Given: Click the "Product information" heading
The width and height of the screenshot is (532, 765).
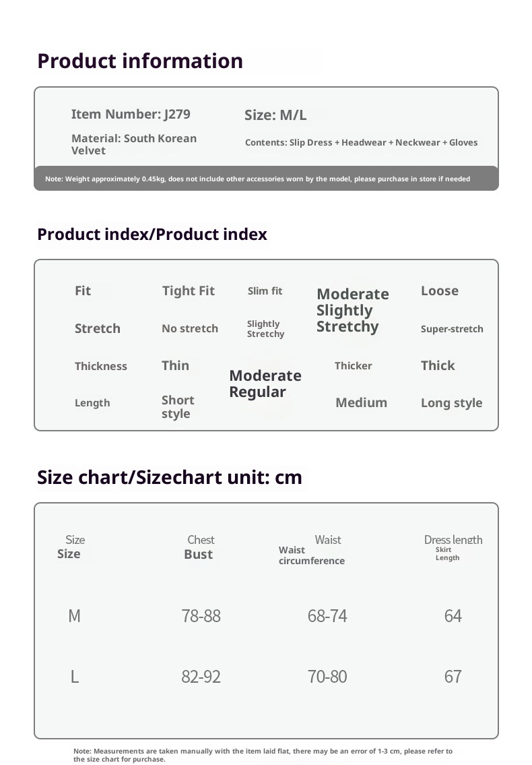Looking at the screenshot, I should (x=140, y=61).
